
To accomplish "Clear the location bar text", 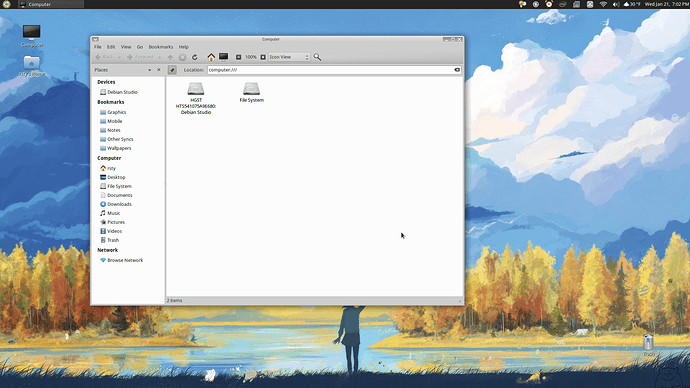I will coord(457,70).
